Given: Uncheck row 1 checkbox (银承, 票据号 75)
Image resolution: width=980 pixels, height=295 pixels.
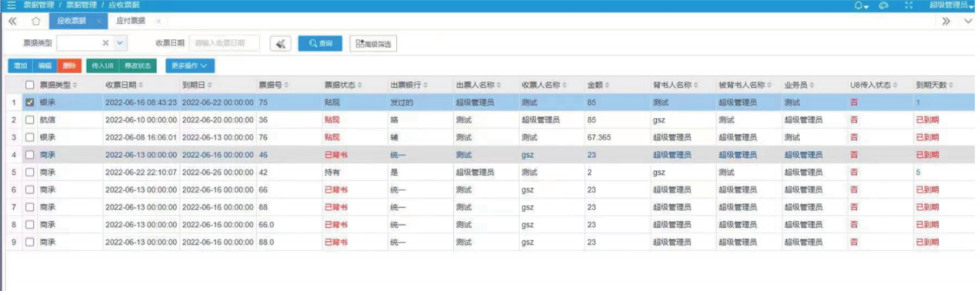Looking at the screenshot, I should [x=30, y=102].
